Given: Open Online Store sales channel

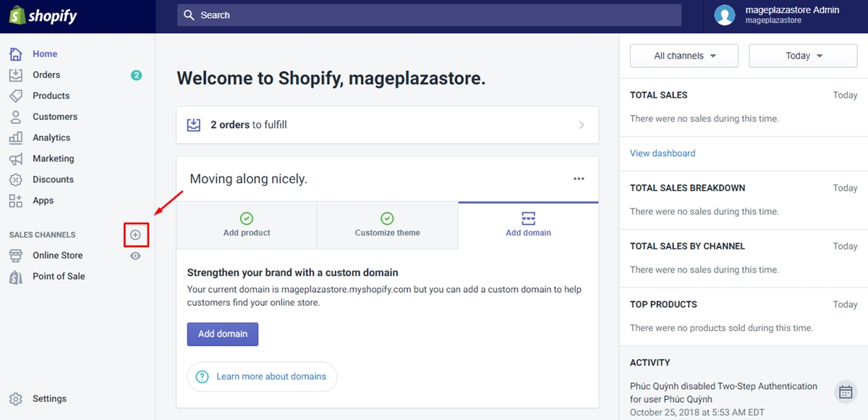Looking at the screenshot, I should coord(58,255).
